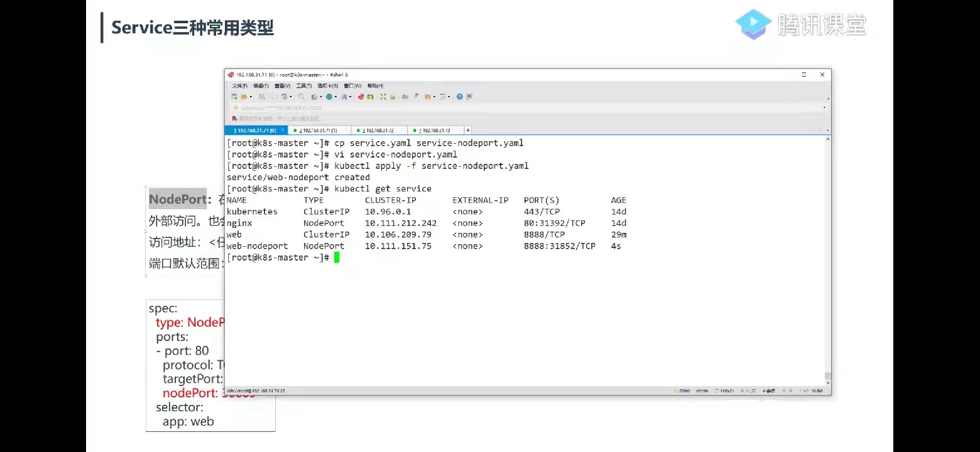Click the nginx service name
The height and width of the screenshot is (452, 980).
[x=239, y=223]
